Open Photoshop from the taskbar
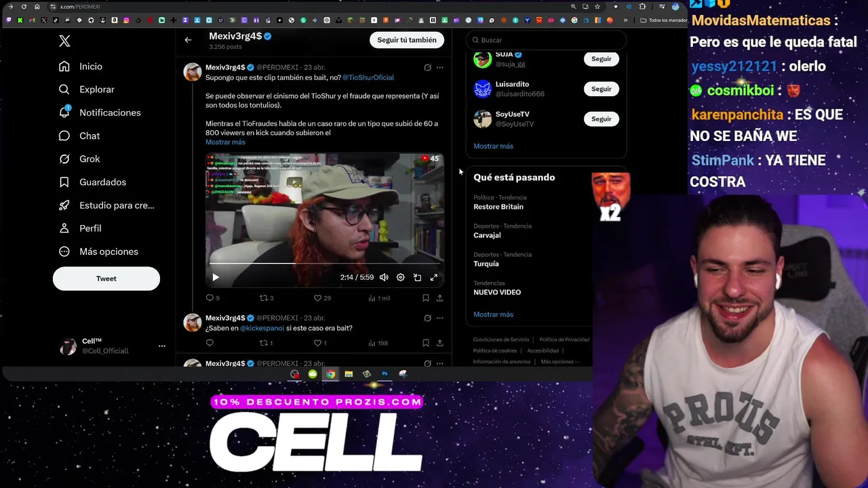The height and width of the screenshot is (488, 868). 384,374
